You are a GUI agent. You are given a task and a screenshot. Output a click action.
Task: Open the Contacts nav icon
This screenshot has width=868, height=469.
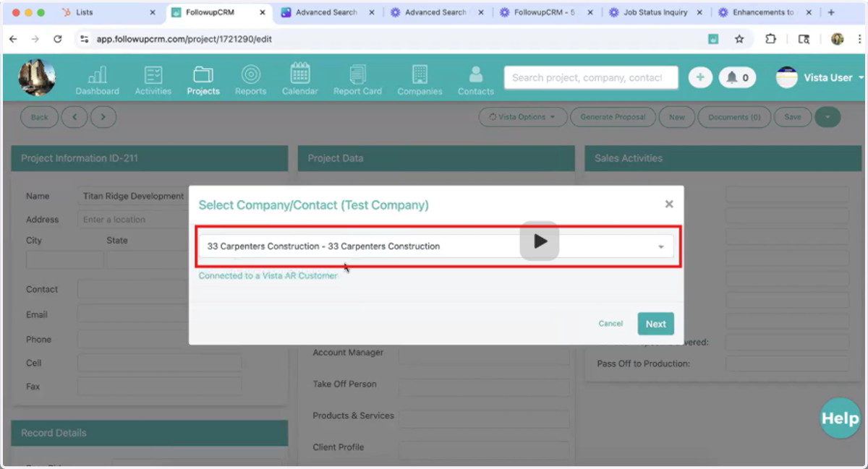pos(476,80)
